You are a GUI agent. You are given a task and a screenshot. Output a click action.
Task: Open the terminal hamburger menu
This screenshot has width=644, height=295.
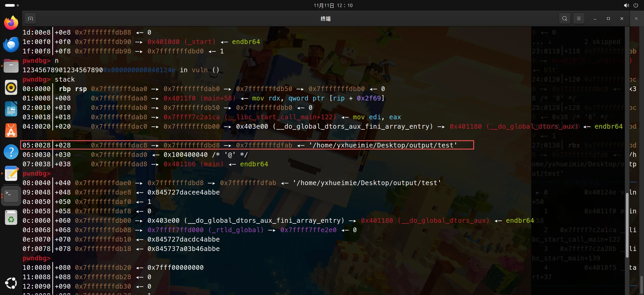(579, 19)
